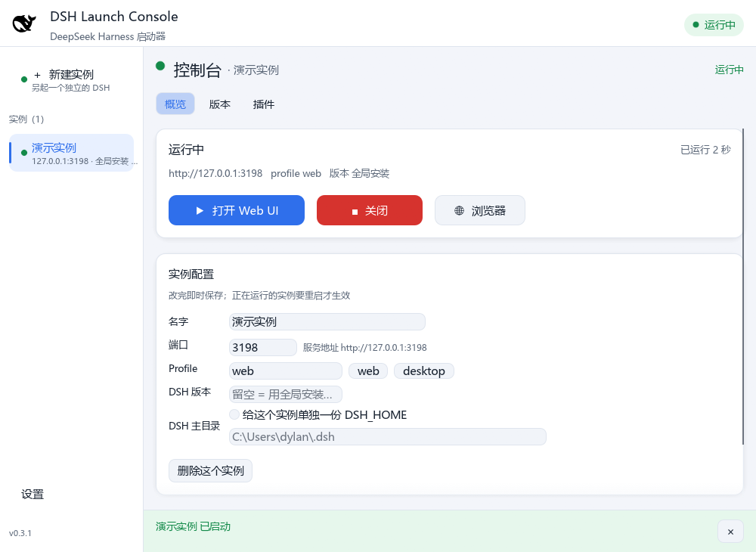Click the 打开 Web UI button
756x552 pixels.
click(x=236, y=210)
